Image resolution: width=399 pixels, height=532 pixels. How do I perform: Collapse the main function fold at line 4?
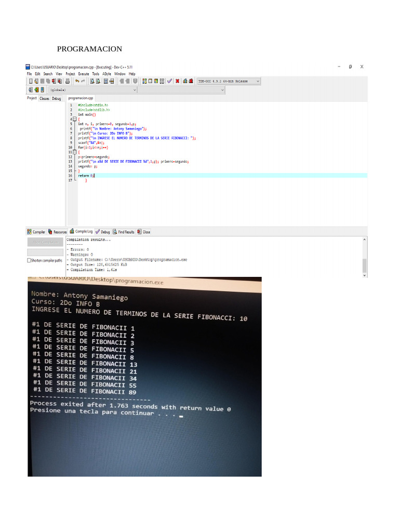coord(74,119)
